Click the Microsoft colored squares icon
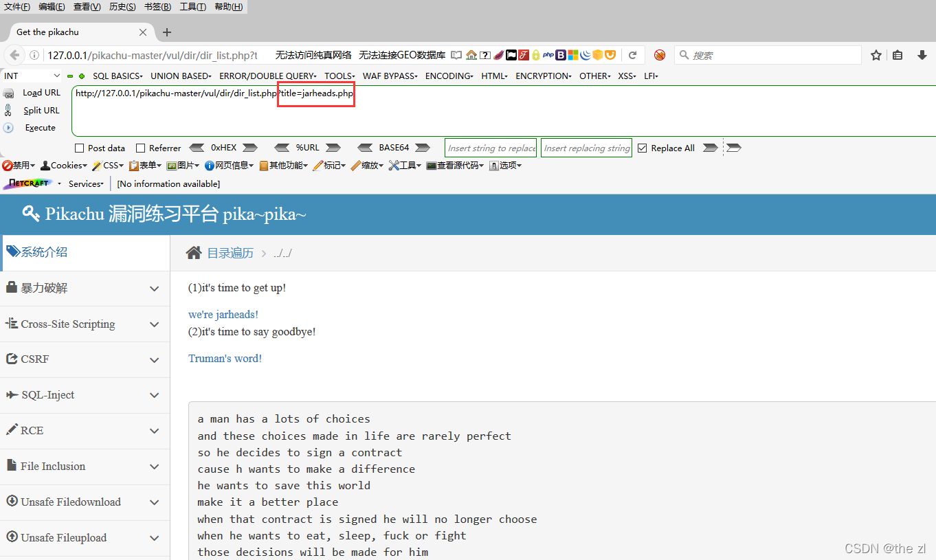The width and height of the screenshot is (936, 560). point(573,55)
